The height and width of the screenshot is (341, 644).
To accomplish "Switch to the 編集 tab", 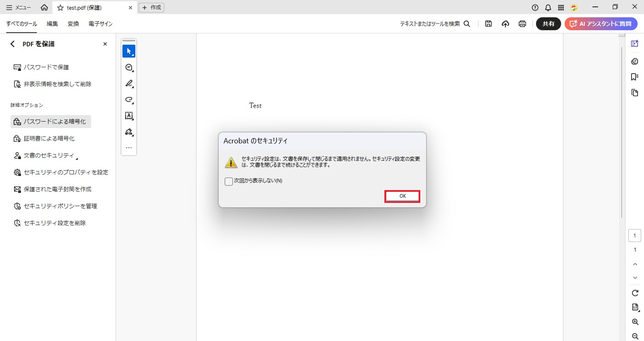I will tap(52, 24).
